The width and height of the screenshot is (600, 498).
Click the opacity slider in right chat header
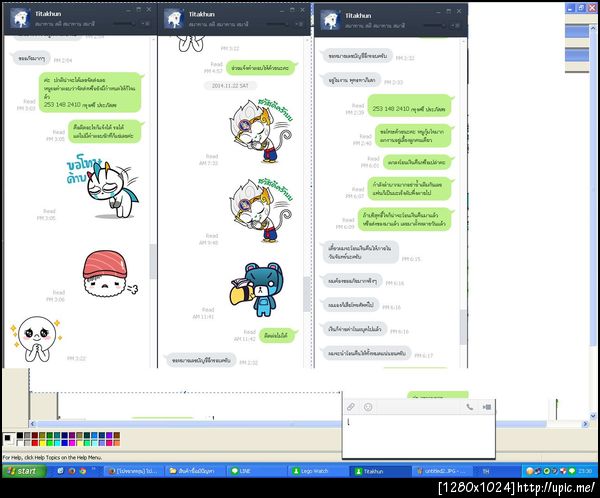(435, 26)
